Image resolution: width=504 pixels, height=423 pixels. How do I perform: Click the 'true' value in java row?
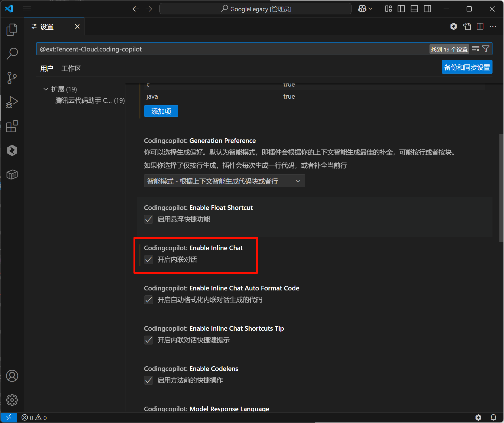[x=289, y=96]
